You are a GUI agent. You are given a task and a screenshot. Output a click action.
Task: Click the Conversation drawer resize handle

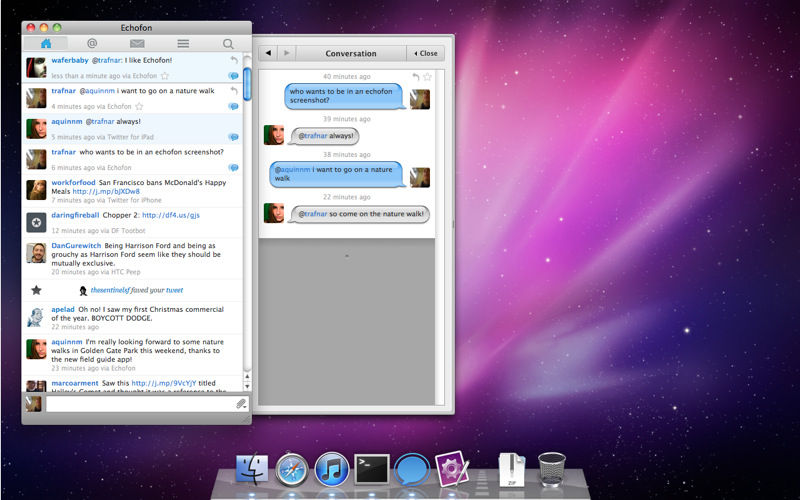pos(453,224)
